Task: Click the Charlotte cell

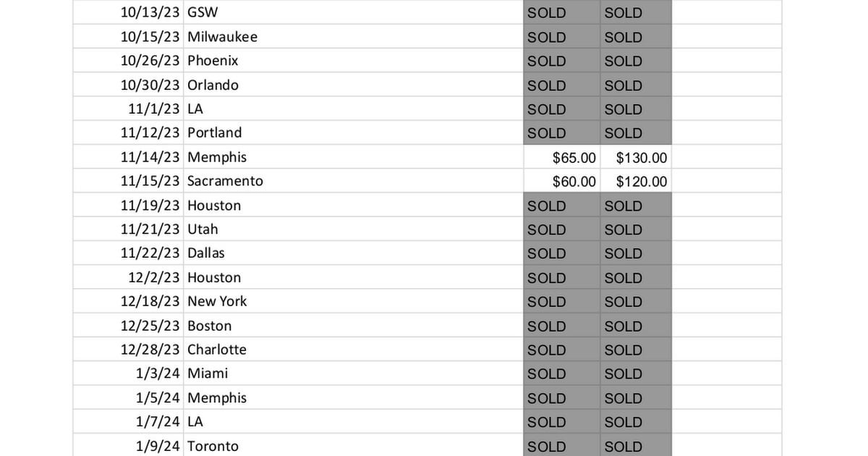Action: tap(217, 350)
